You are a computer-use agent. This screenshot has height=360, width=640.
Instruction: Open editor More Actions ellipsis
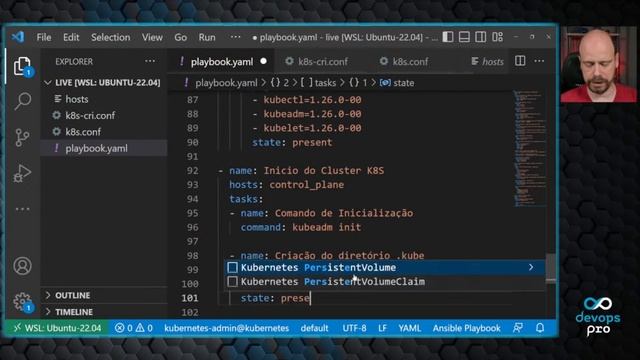tap(539, 61)
